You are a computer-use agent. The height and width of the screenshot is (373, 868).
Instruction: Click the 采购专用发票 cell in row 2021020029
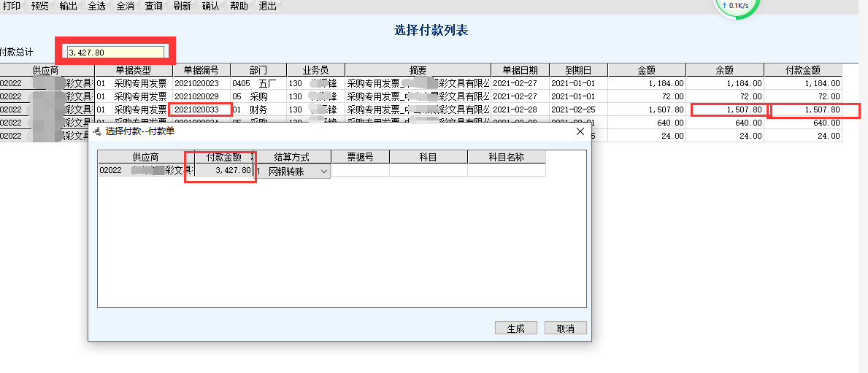click(x=134, y=96)
